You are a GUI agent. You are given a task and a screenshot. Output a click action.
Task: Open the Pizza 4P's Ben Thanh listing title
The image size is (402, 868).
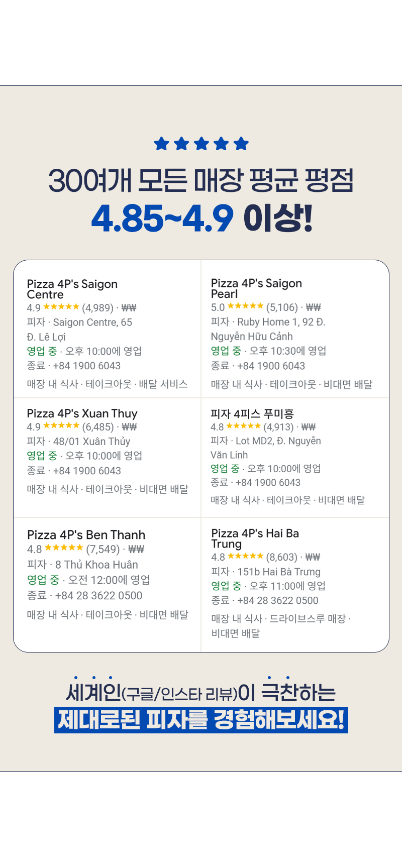[x=86, y=534]
